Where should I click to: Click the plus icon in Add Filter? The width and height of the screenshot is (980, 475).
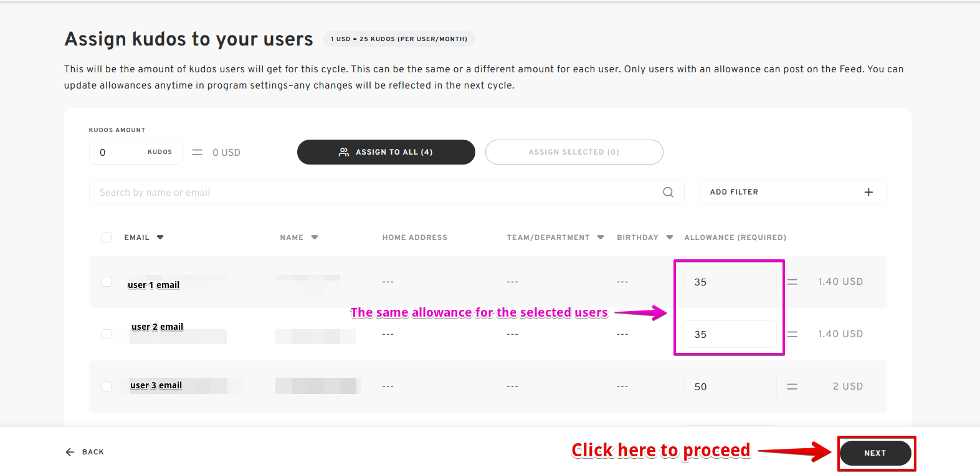click(x=868, y=192)
